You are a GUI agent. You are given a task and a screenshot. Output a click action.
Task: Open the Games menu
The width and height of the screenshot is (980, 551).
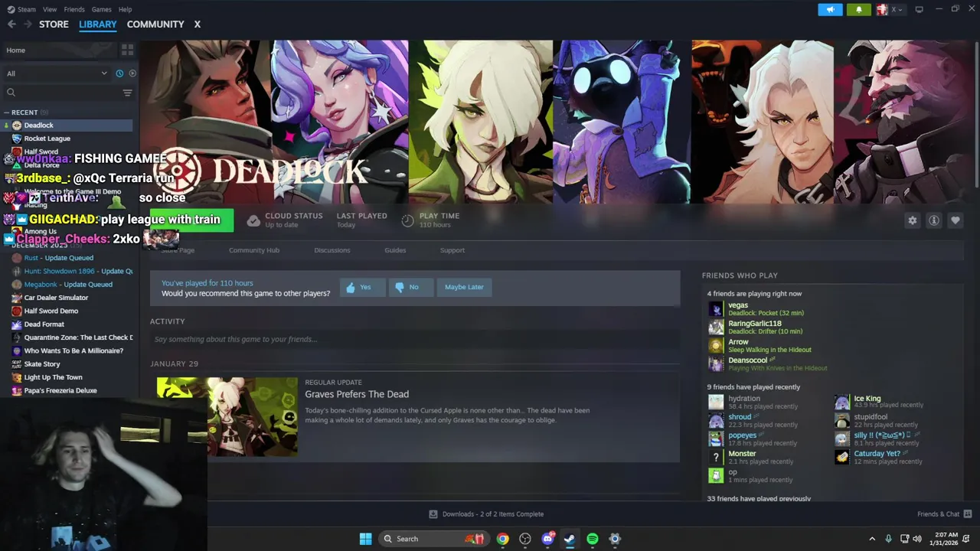[101, 9]
